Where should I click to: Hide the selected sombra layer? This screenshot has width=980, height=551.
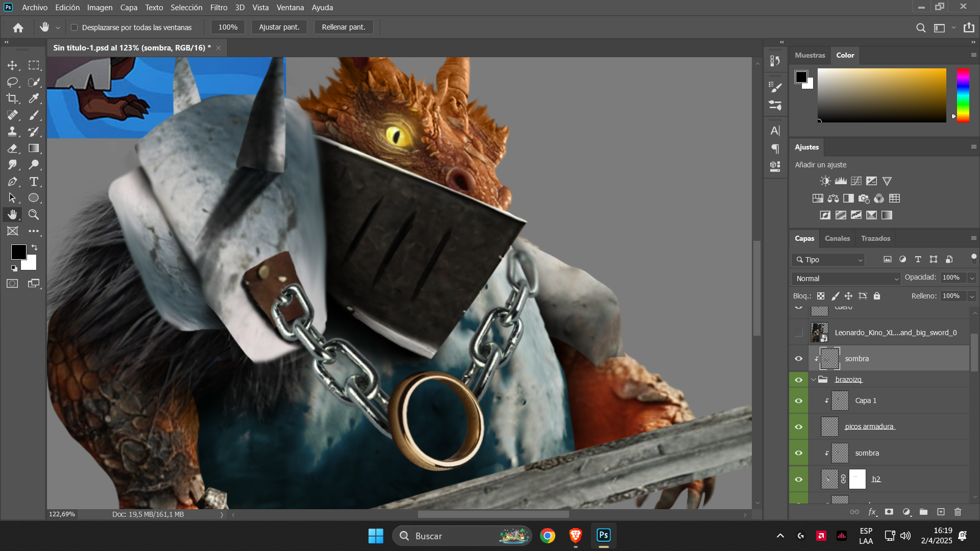[x=799, y=359]
